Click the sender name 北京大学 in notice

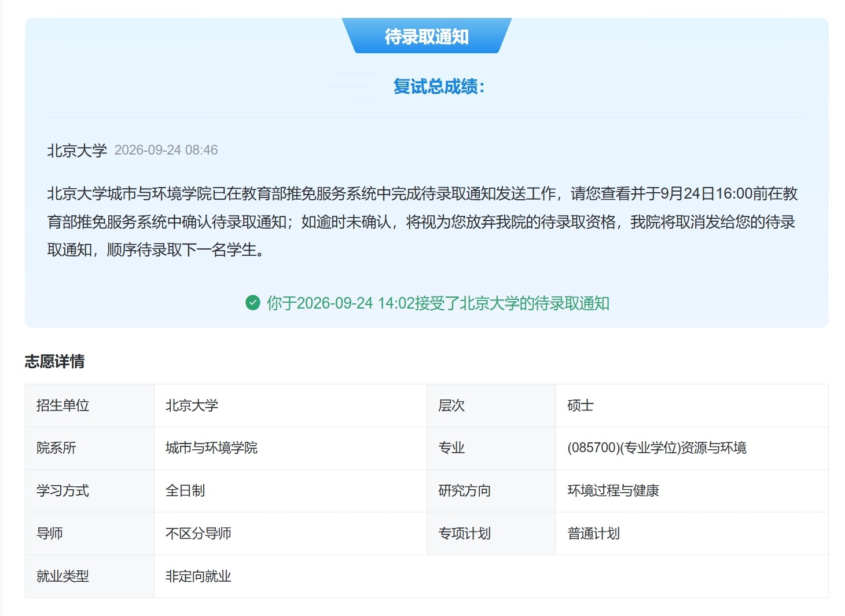click(x=77, y=151)
